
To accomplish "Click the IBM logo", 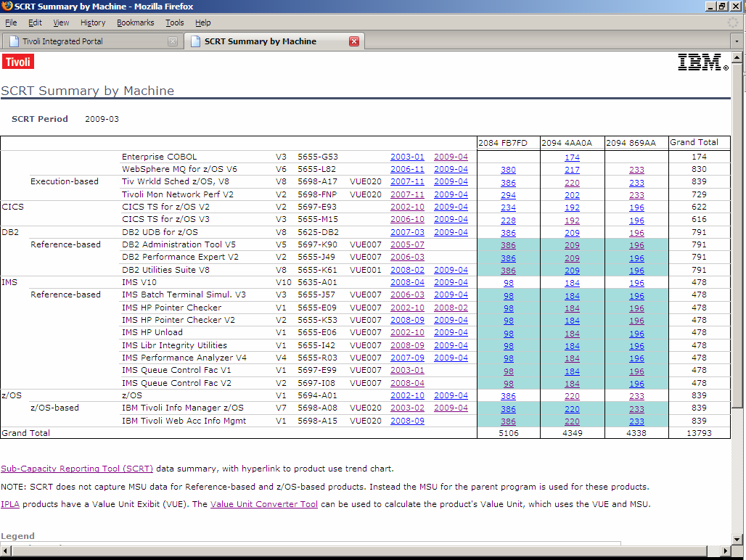I will pos(702,62).
